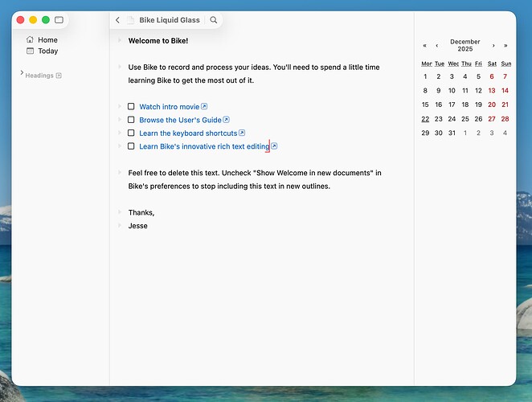
Task: Click external link icon after Watch intro movie
Action: coord(204,106)
